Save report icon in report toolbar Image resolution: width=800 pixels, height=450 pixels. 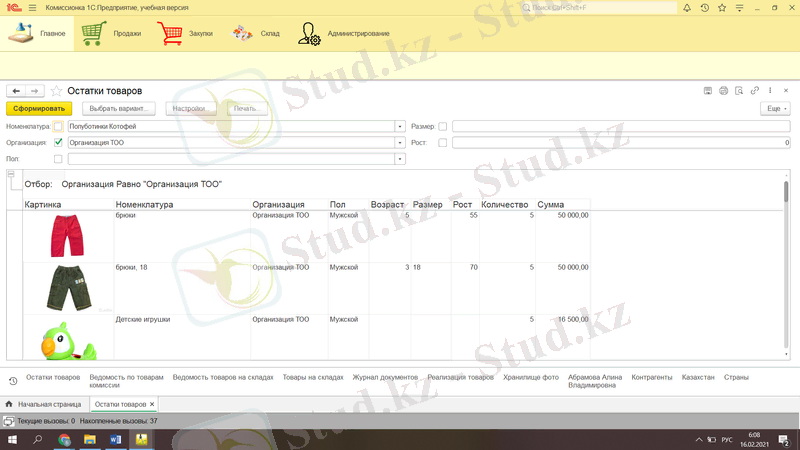point(708,91)
